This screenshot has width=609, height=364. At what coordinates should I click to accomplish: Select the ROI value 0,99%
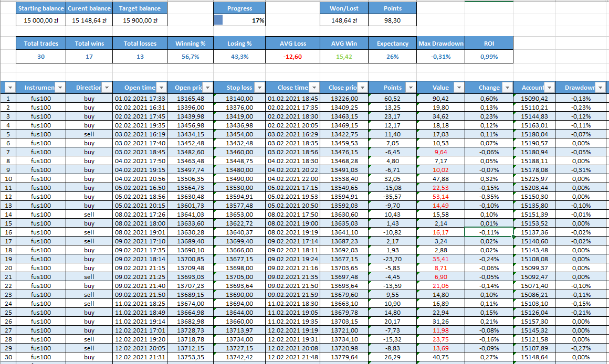[x=489, y=57]
